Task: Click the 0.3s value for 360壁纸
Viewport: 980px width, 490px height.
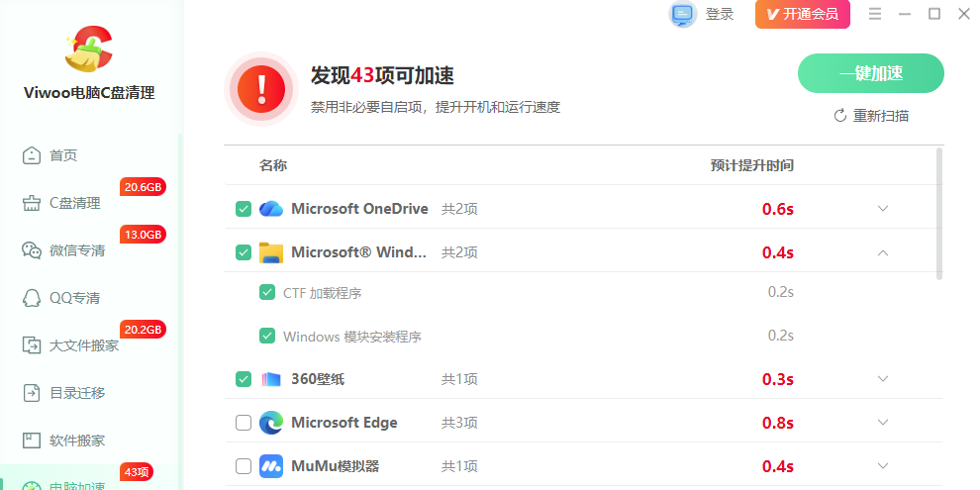Action: [x=777, y=379]
